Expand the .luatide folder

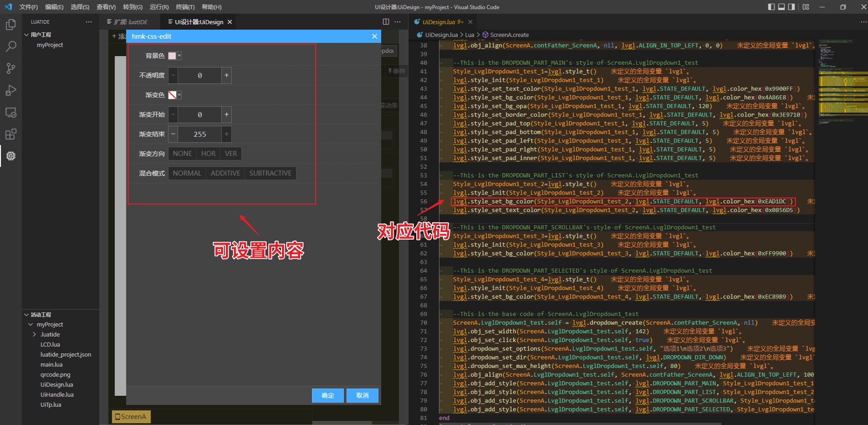coord(34,334)
